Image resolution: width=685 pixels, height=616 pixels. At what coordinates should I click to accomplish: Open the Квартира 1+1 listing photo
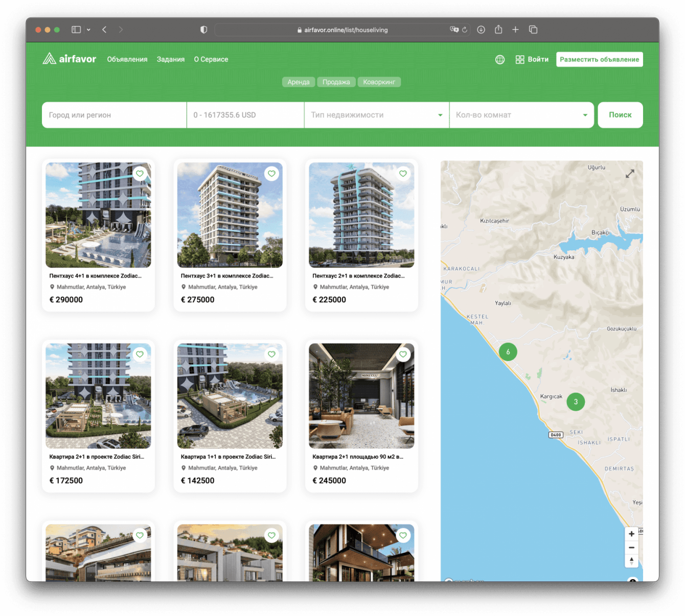tap(230, 396)
